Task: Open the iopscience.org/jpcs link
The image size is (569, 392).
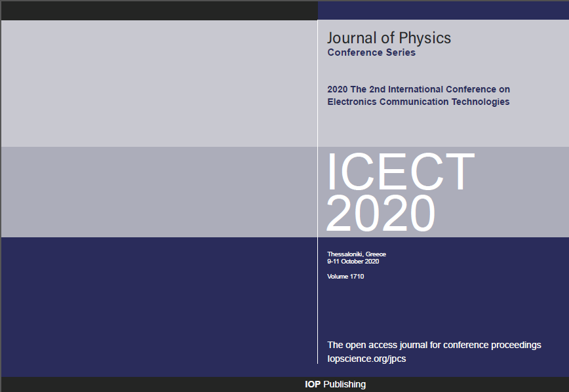Action: [x=366, y=359]
